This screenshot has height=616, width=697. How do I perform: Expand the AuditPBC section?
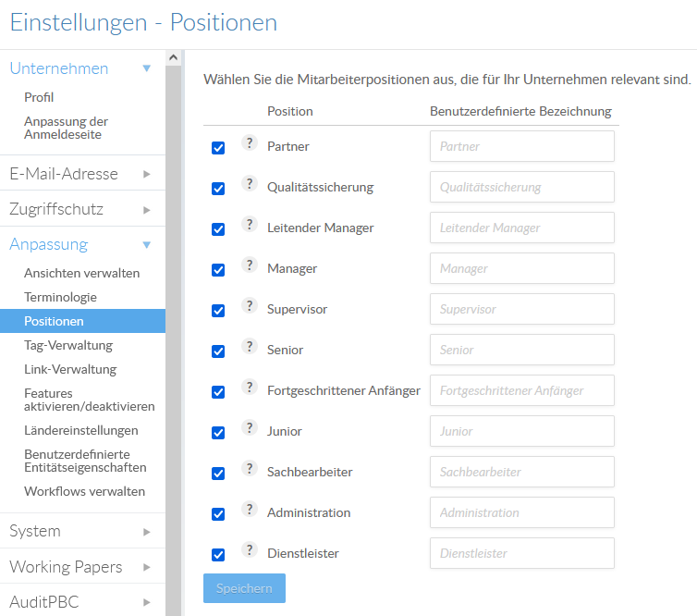pyautogui.click(x=82, y=602)
